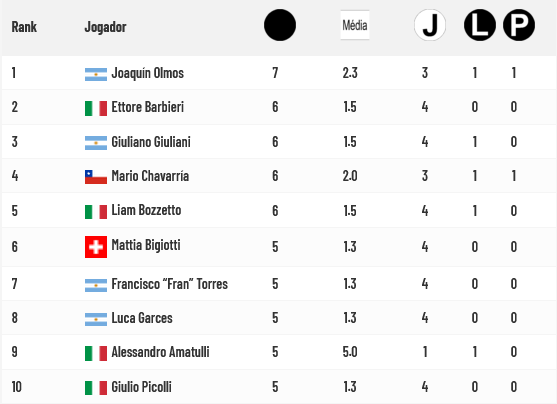Sort by the Média column header
This screenshot has height=404, width=557.
point(355,25)
